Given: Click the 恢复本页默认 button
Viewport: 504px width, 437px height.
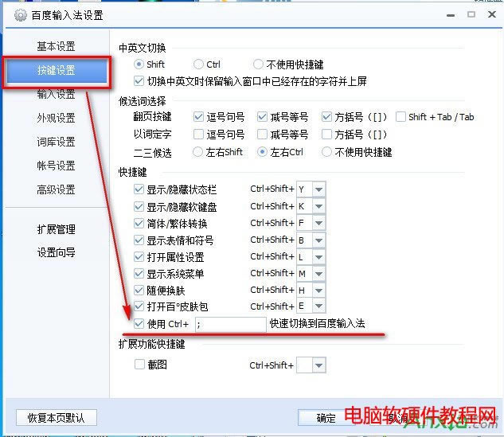Looking at the screenshot, I should point(57,418).
